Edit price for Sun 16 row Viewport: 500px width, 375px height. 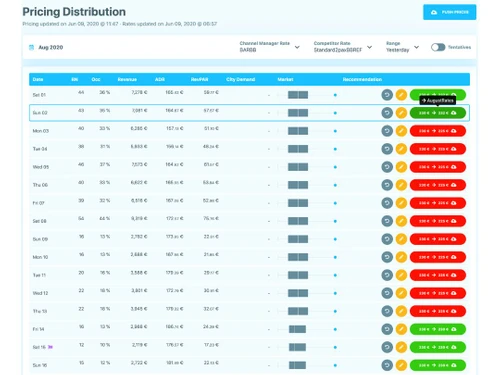pos(401,365)
